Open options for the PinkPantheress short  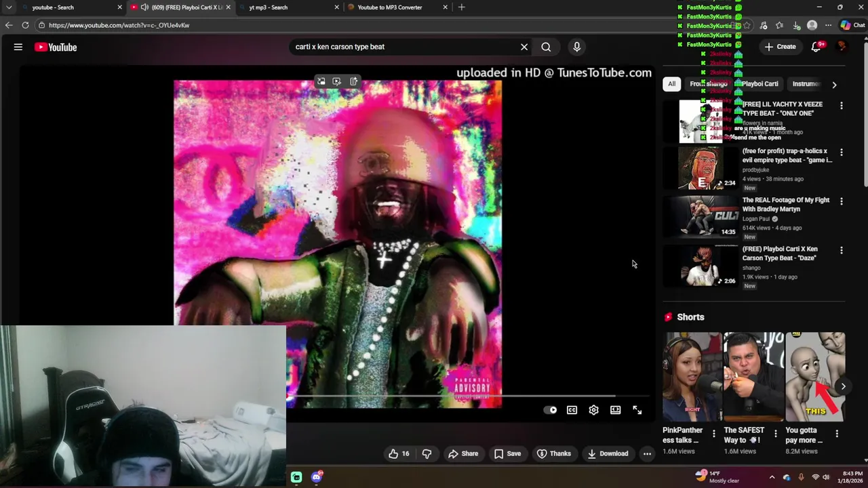click(713, 433)
